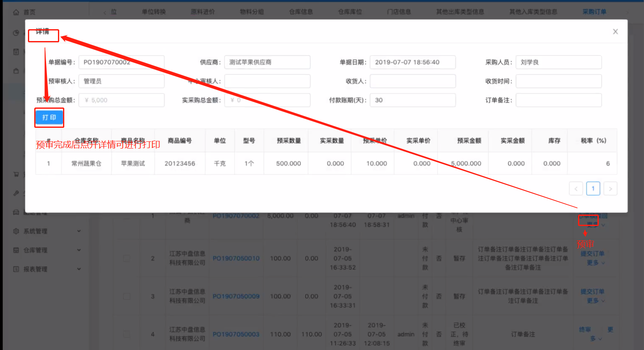Screen dimensions: 644x350
Task: Select the 采购订单 tab
Action: tap(594, 12)
